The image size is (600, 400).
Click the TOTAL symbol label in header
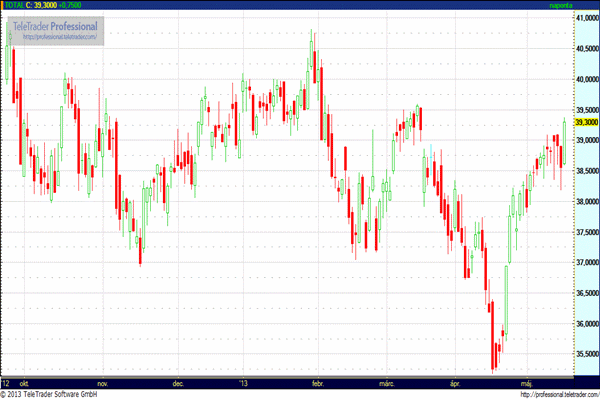click(15, 5)
